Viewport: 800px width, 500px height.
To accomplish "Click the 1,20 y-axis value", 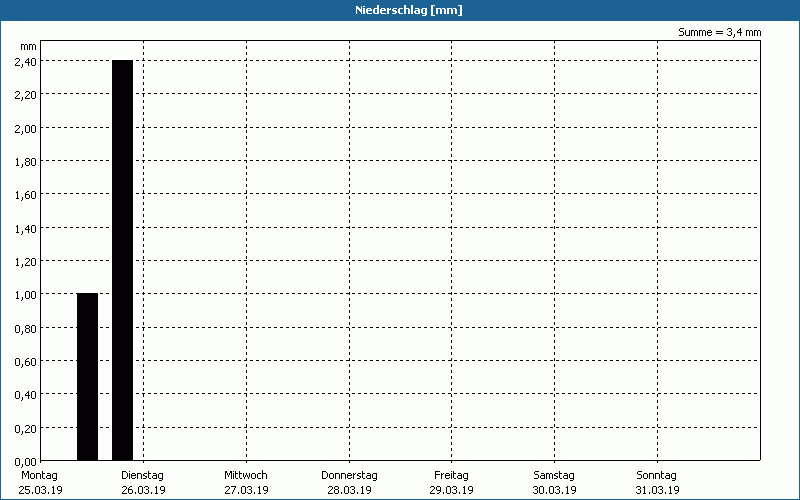I will pyautogui.click(x=26, y=261).
